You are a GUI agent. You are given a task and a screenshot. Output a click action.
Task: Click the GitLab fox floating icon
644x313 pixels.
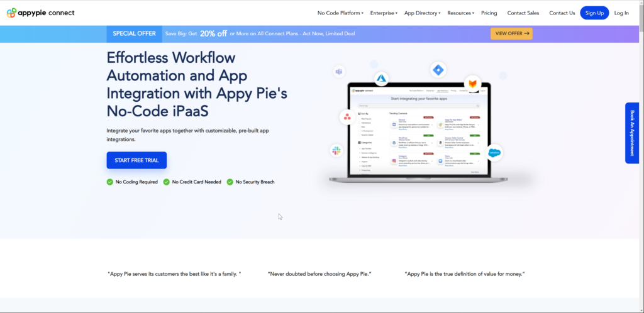[473, 84]
